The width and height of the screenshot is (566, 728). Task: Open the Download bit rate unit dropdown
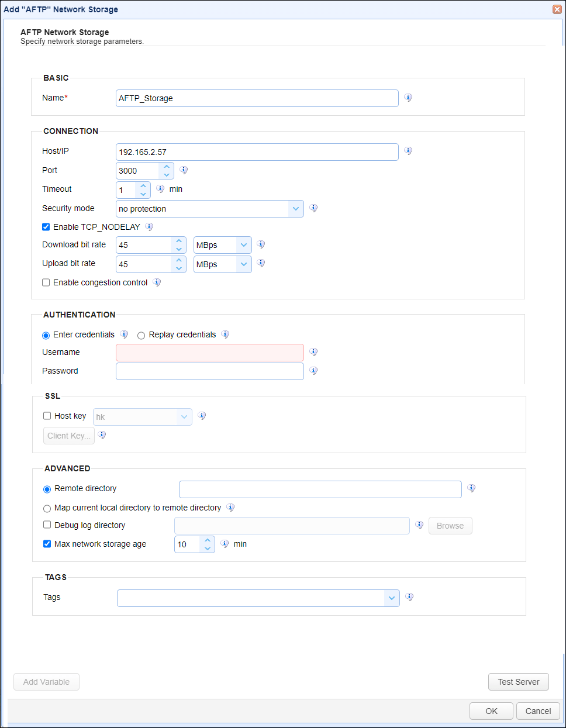click(x=244, y=244)
